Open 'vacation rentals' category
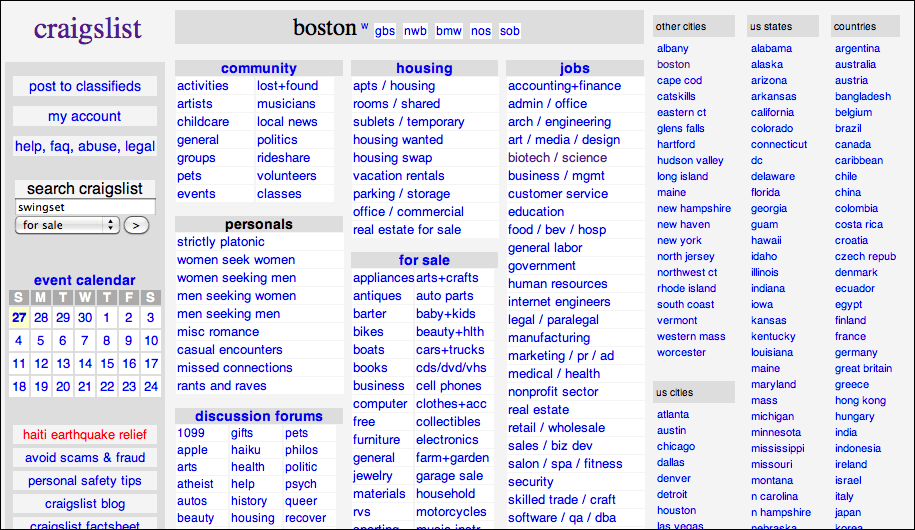Viewport: 915px width, 530px height. (x=399, y=176)
